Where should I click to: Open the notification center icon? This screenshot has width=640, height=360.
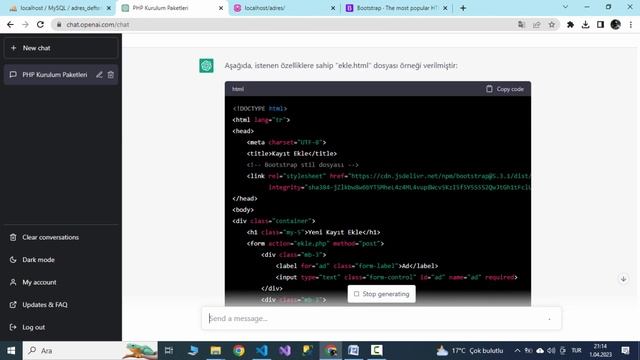[625, 351]
